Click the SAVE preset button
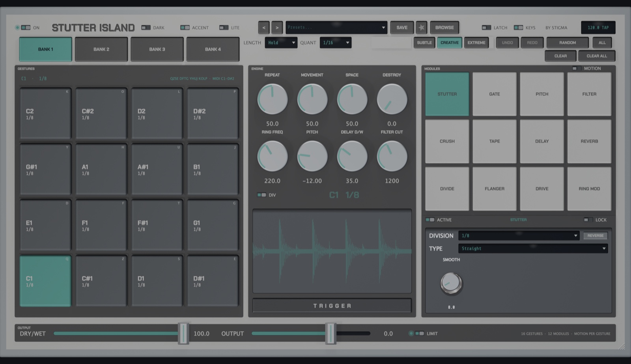The width and height of the screenshot is (631, 364). (x=402, y=28)
